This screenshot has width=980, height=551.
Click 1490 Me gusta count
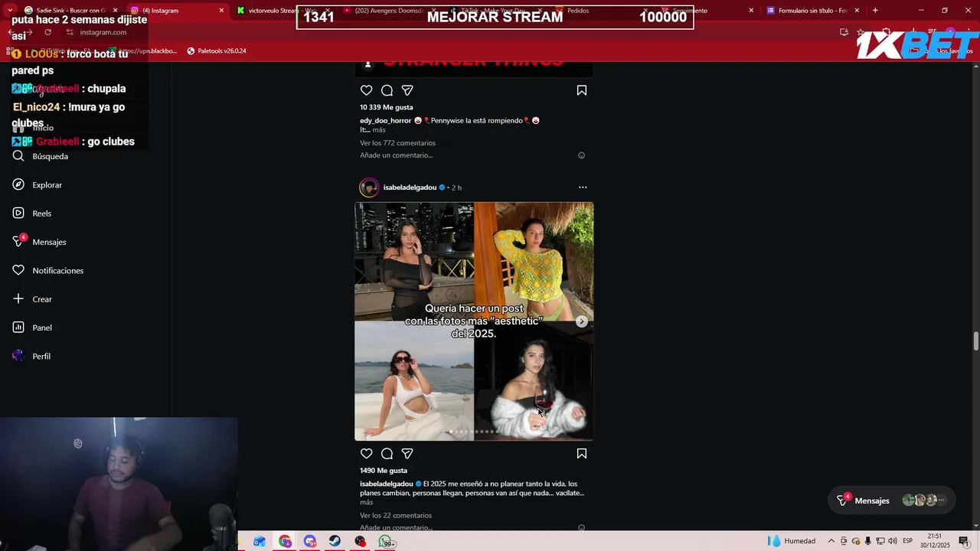[384, 471]
